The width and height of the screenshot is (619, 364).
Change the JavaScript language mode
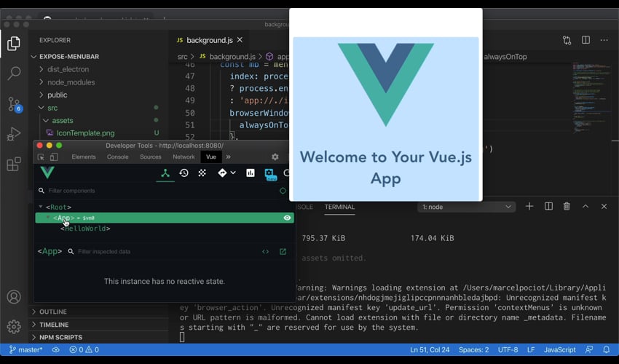tap(560, 349)
